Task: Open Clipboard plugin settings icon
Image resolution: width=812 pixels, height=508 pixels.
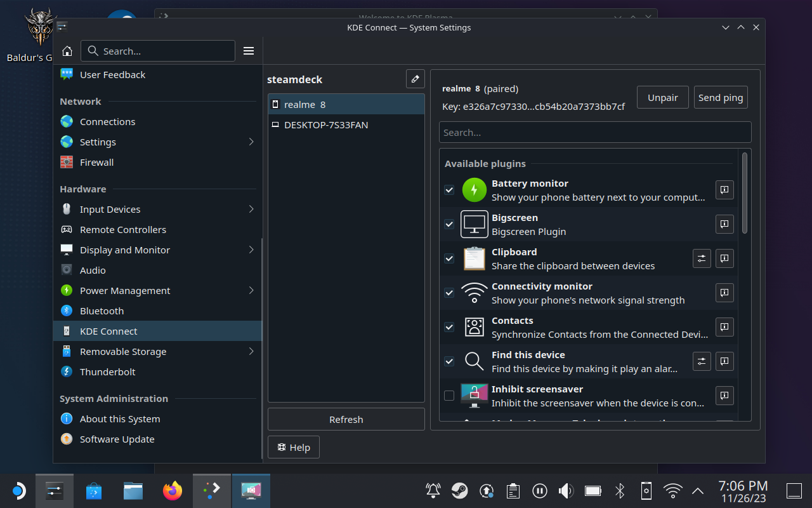Action: coord(702,258)
